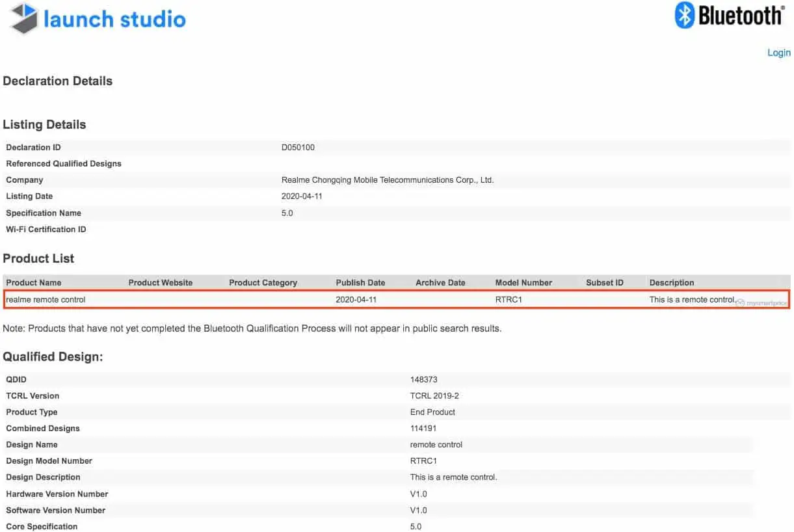794x532 pixels.
Task: Select the product row publish date 2020-04-11
Action: tap(356, 300)
